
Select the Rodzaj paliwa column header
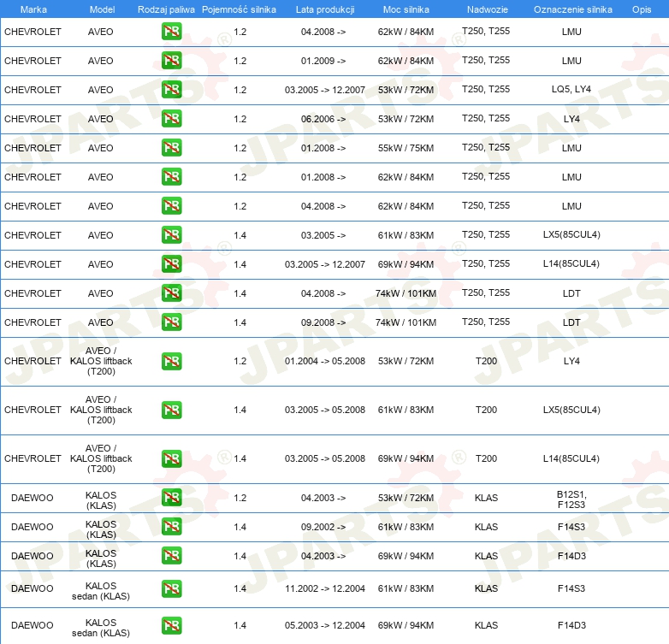[165, 9]
